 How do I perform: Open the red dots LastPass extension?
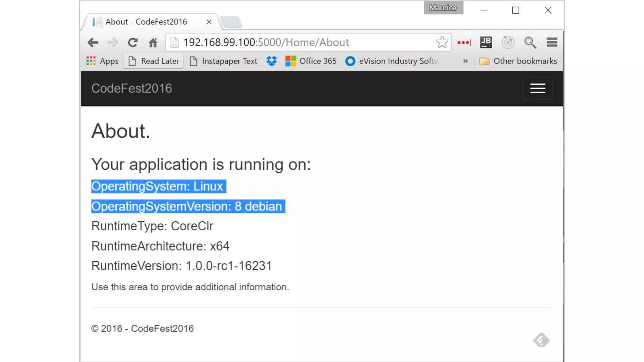coord(464,42)
